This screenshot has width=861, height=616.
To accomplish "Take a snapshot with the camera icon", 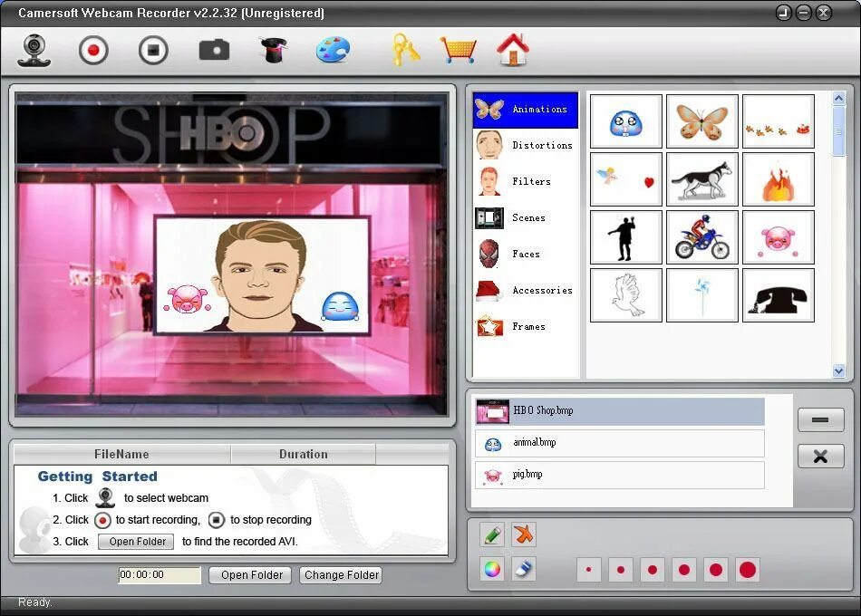I will 212,50.
